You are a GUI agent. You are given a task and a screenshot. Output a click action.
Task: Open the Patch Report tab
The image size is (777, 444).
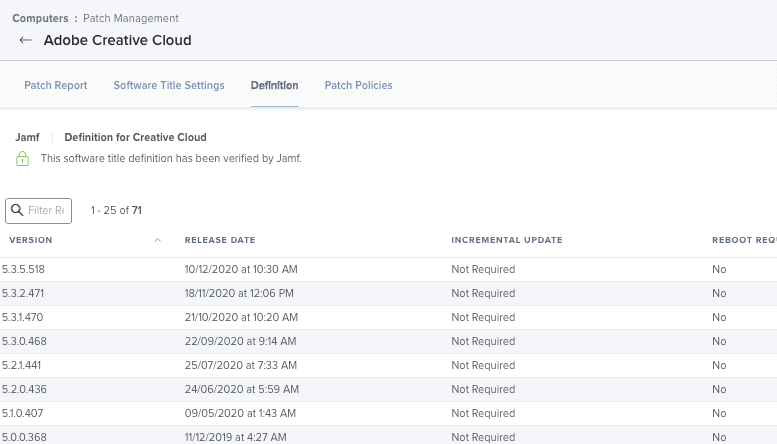coord(56,85)
